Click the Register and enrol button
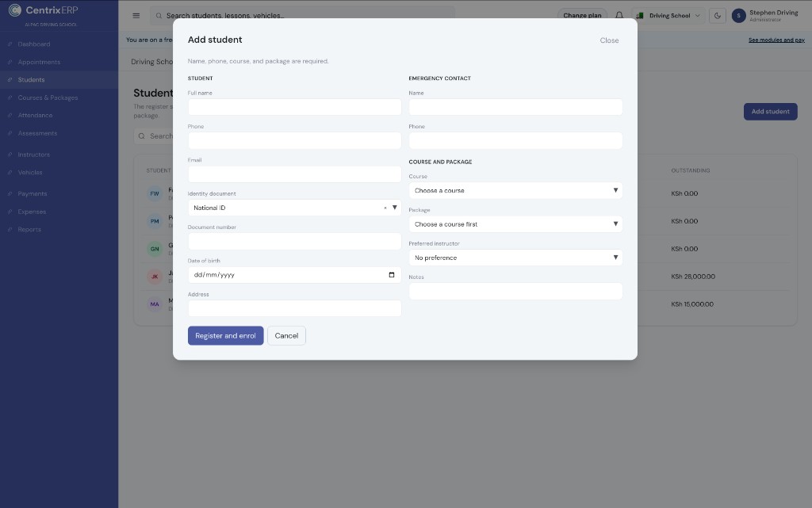Image resolution: width=812 pixels, height=508 pixels. 225,336
